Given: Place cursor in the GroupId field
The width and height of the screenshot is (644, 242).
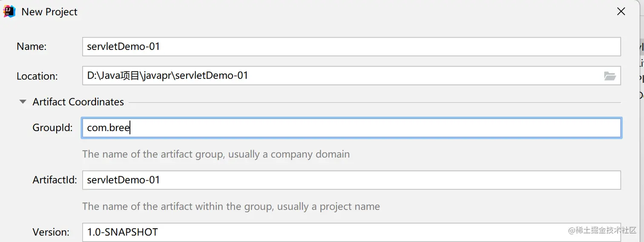Looking at the screenshot, I should coord(351,128).
